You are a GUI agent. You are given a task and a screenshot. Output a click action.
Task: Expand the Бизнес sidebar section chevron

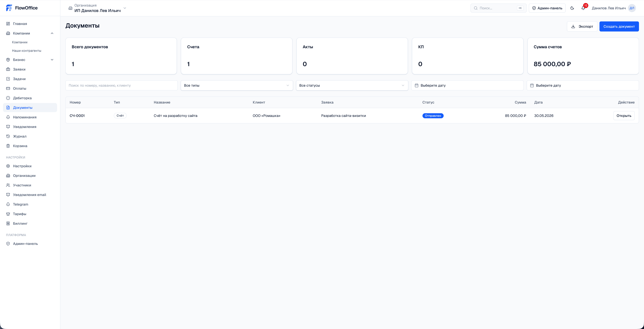pyautogui.click(x=52, y=60)
